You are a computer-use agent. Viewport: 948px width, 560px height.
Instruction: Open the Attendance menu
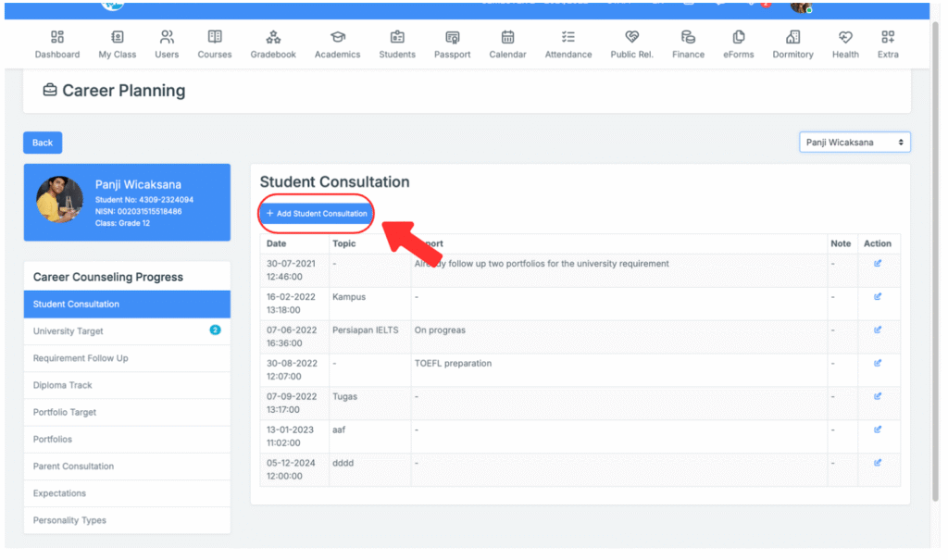coord(568,44)
